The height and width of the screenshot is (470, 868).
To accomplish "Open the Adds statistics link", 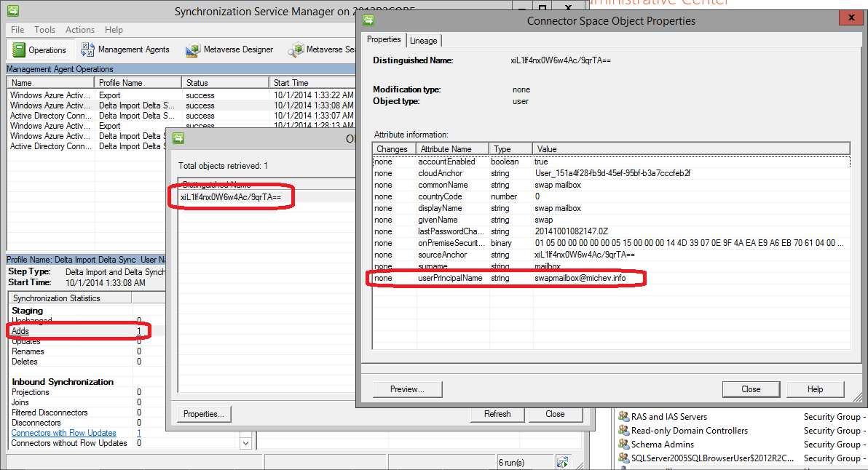I will tap(20, 330).
